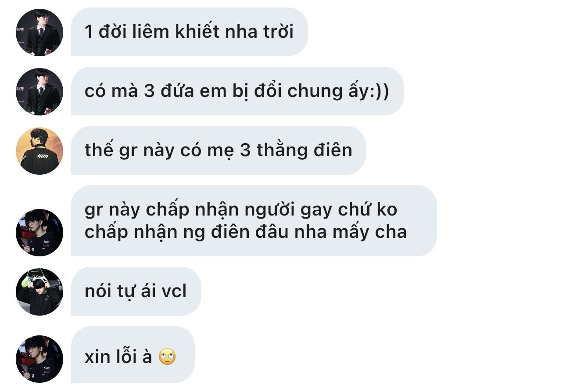566x392 pixels.
Task: Open avatar next to "có mà 3 đứa em" message
Action: [x=39, y=92]
